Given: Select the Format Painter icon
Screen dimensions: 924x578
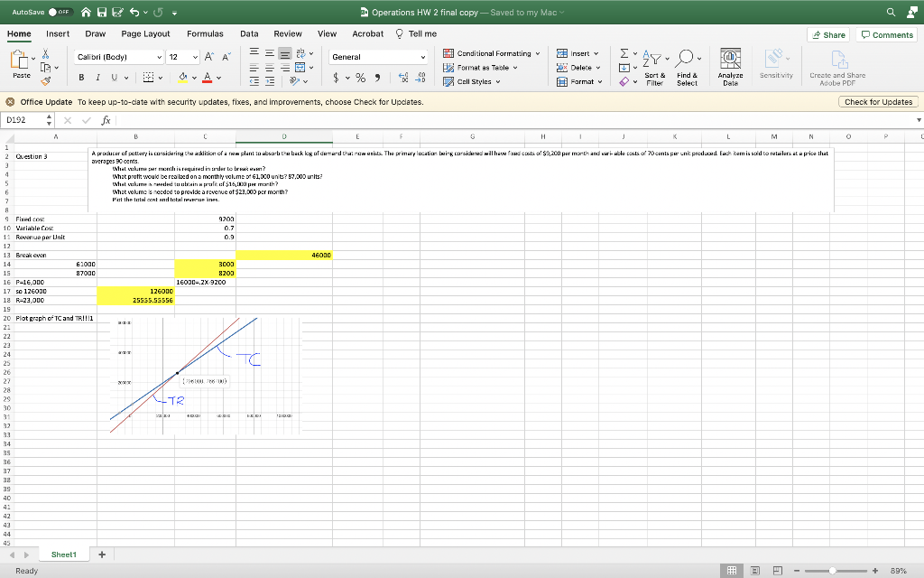Looking at the screenshot, I should [45, 82].
